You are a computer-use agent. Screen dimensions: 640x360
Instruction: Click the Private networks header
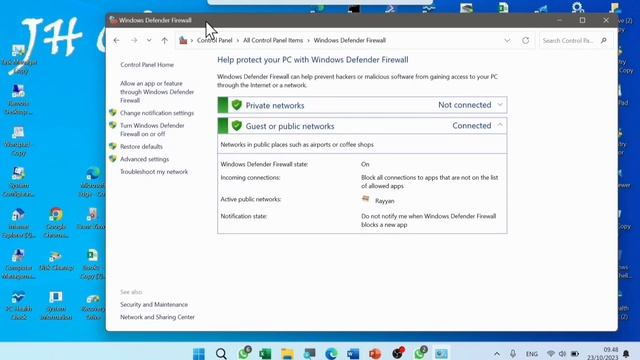point(362,105)
